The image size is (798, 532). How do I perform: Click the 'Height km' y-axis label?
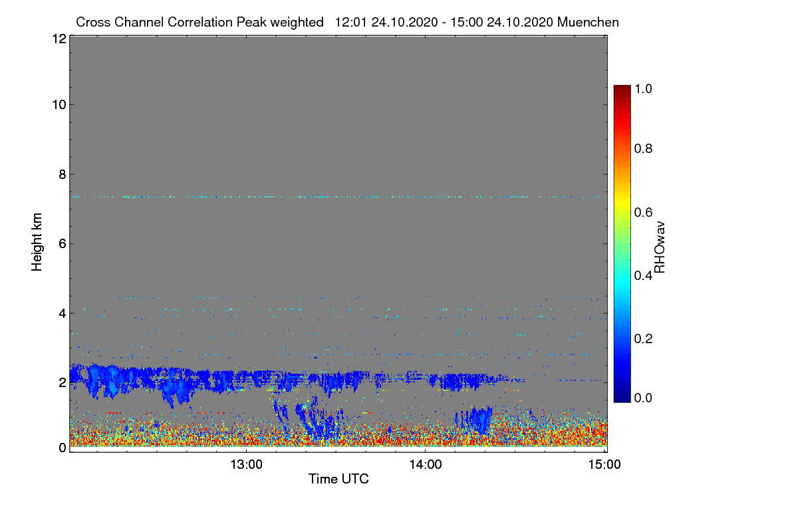coord(37,242)
